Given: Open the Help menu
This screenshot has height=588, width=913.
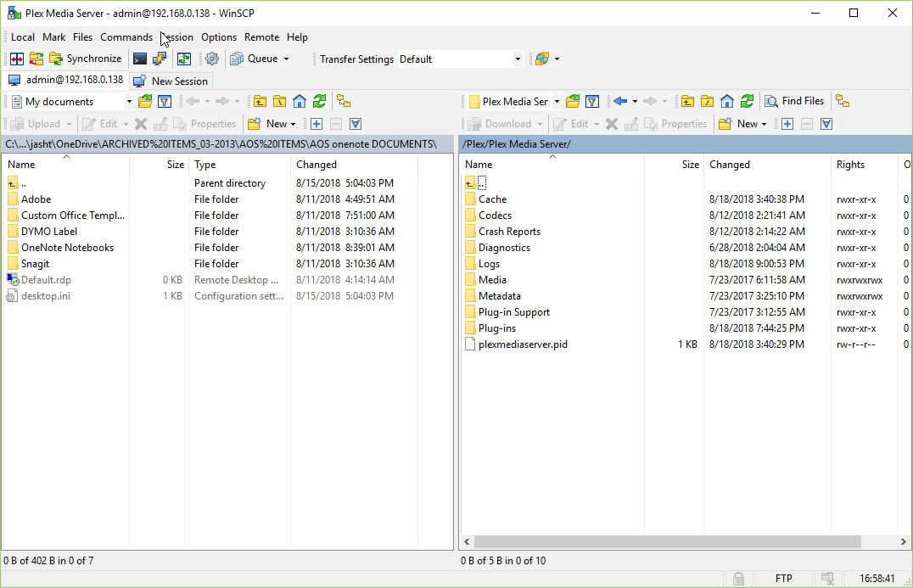Looking at the screenshot, I should coord(297,37).
